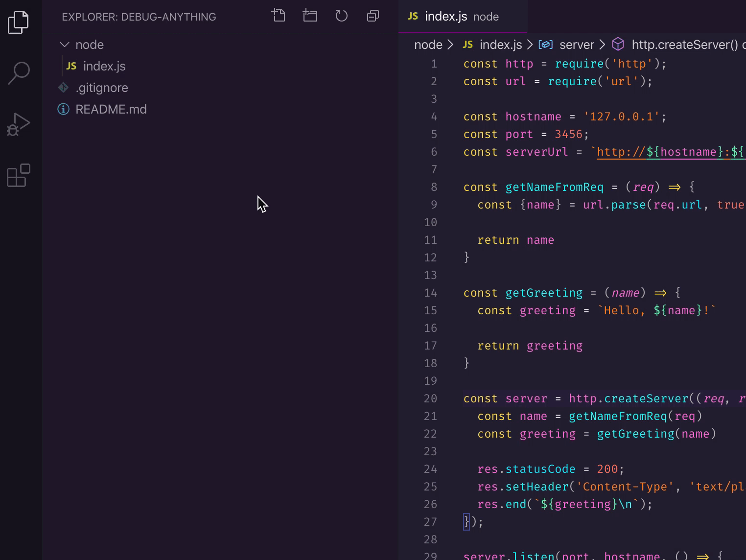Open the Run and Debug view
The width and height of the screenshot is (746, 560).
click(19, 124)
